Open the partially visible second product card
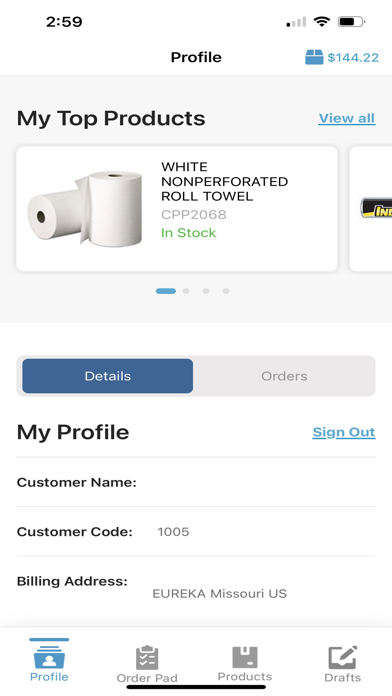The height and width of the screenshot is (696, 392). 371,209
